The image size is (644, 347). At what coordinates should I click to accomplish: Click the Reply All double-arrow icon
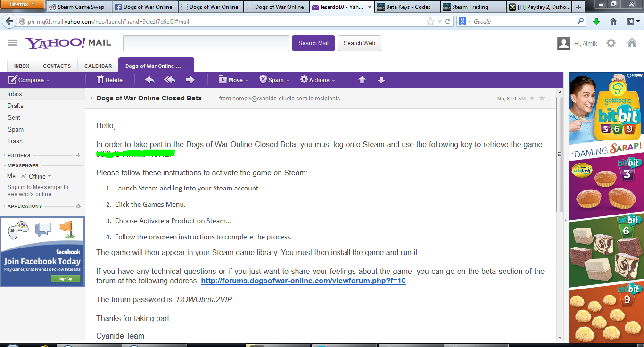click(x=170, y=80)
